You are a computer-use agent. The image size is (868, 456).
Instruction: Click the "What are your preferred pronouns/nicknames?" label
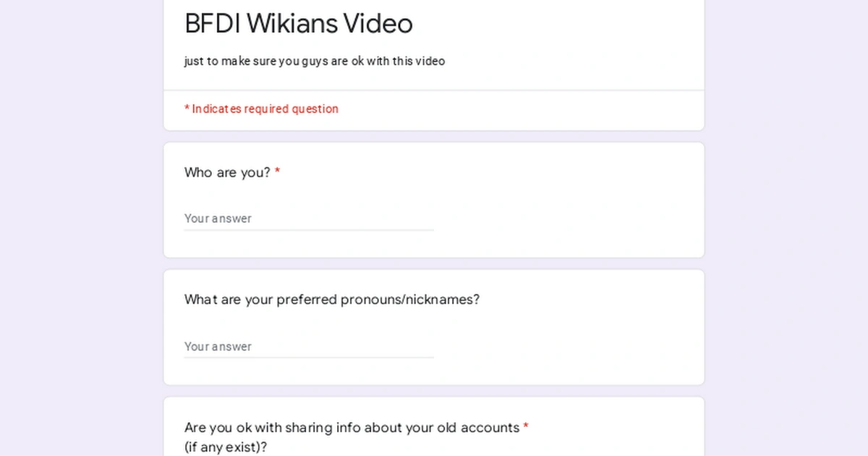coord(331,299)
